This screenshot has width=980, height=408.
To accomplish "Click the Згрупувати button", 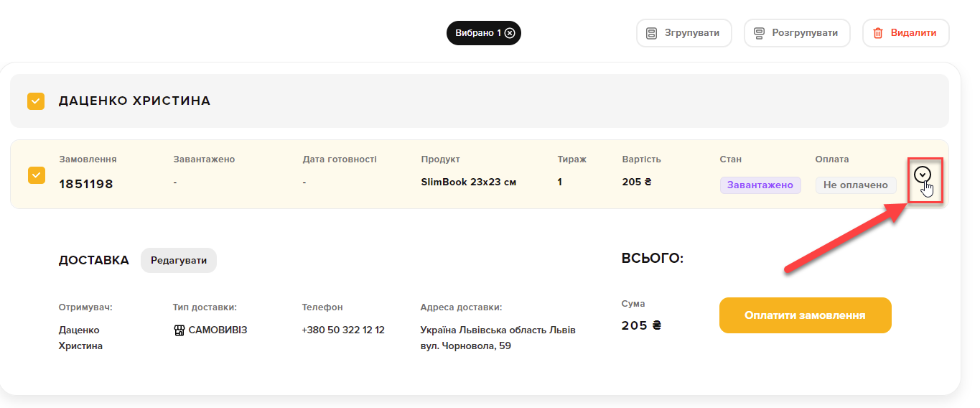I will click(684, 33).
